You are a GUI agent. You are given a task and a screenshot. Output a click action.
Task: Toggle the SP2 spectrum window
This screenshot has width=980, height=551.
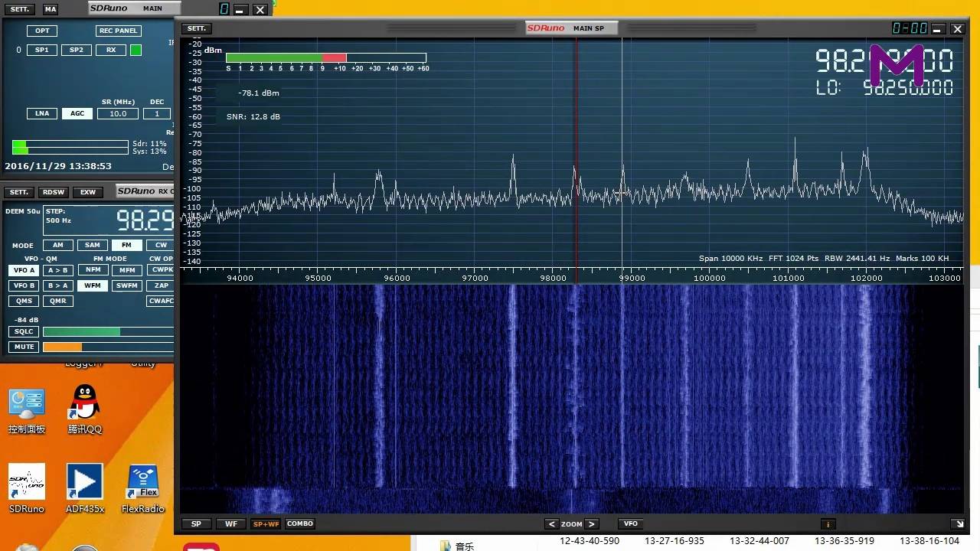click(x=77, y=50)
